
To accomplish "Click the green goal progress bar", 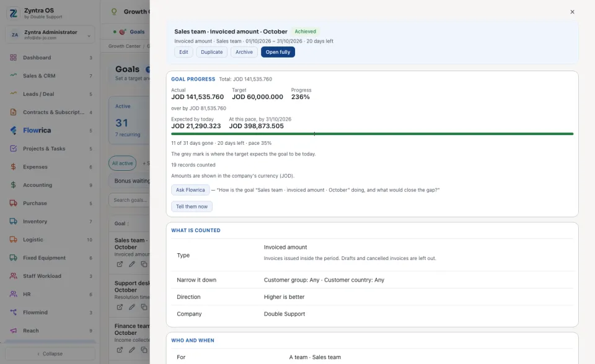I will (x=372, y=134).
